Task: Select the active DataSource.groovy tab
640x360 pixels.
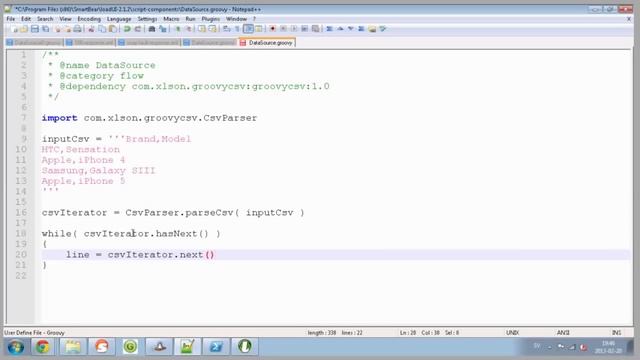Action: click(267, 42)
